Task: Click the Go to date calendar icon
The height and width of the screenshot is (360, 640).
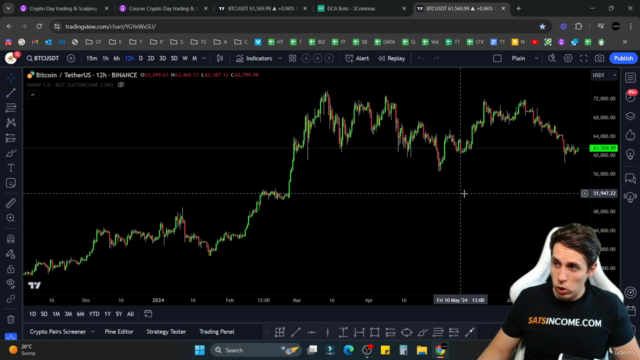Action: [148, 313]
